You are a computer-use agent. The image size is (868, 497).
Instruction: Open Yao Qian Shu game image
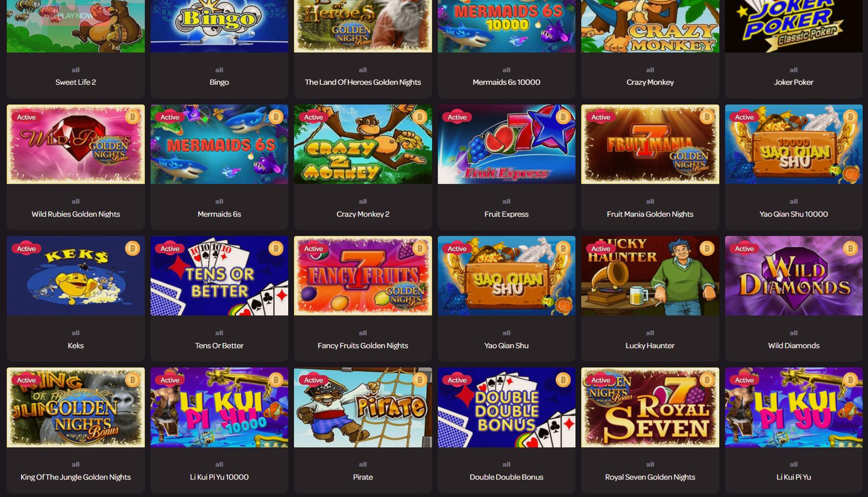click(506, 275)
